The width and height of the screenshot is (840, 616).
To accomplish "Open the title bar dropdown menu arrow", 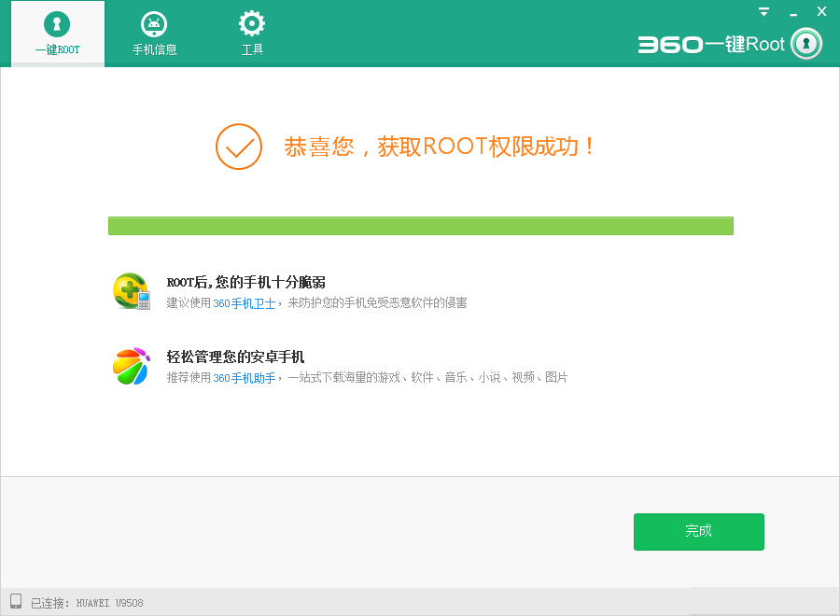I will [x=763, y=11].
